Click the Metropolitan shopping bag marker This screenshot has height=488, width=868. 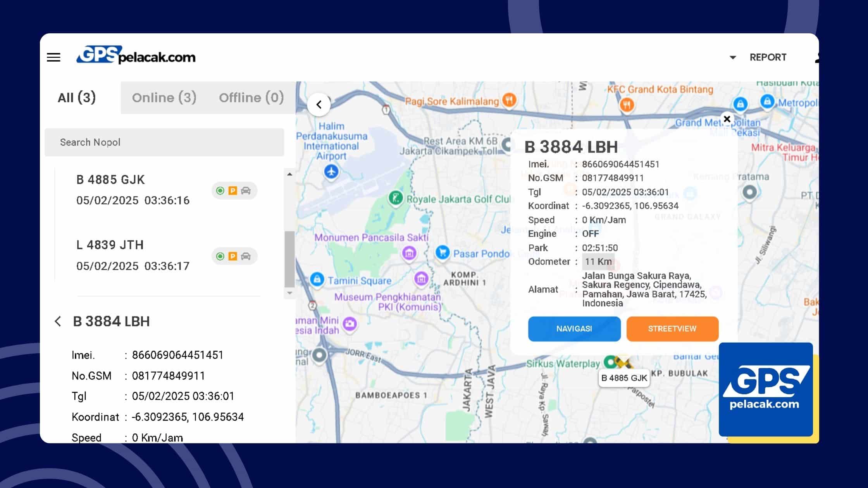tap(767, 102)
